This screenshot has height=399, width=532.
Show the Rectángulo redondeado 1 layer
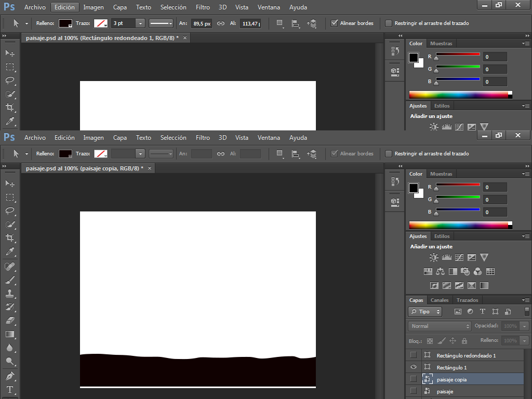[413, 355]
